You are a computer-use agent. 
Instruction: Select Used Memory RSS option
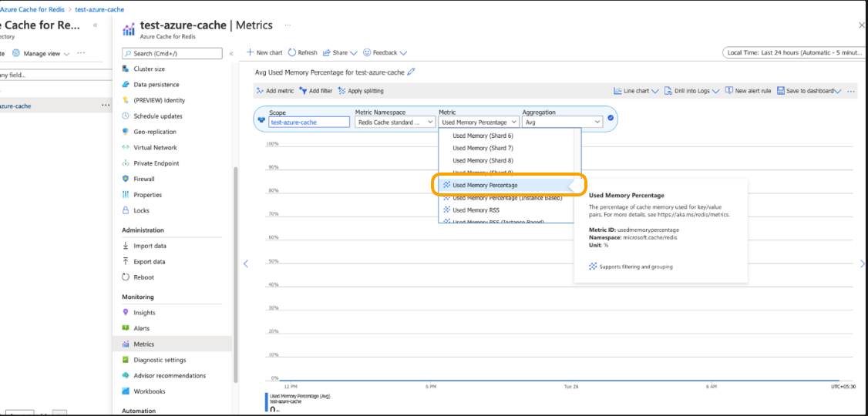(x=476, y=210)
